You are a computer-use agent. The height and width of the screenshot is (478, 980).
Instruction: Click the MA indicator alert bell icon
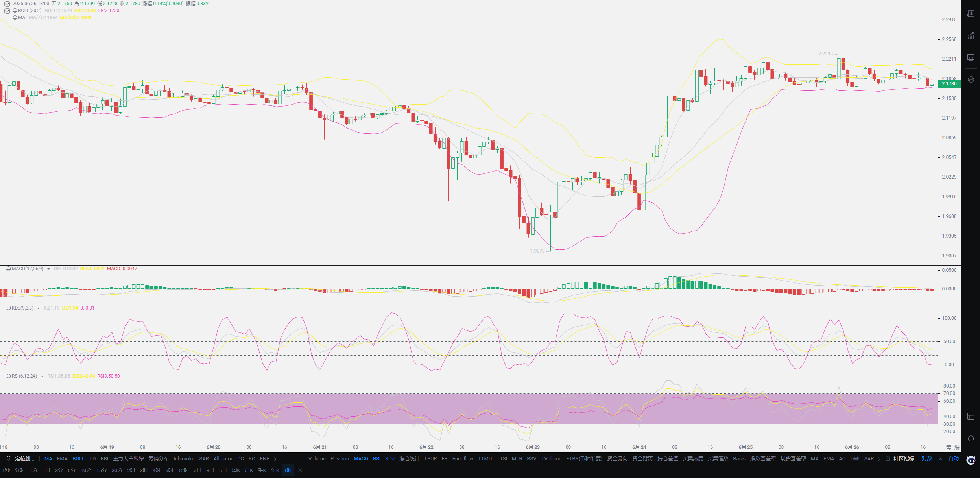coord(15,18)
